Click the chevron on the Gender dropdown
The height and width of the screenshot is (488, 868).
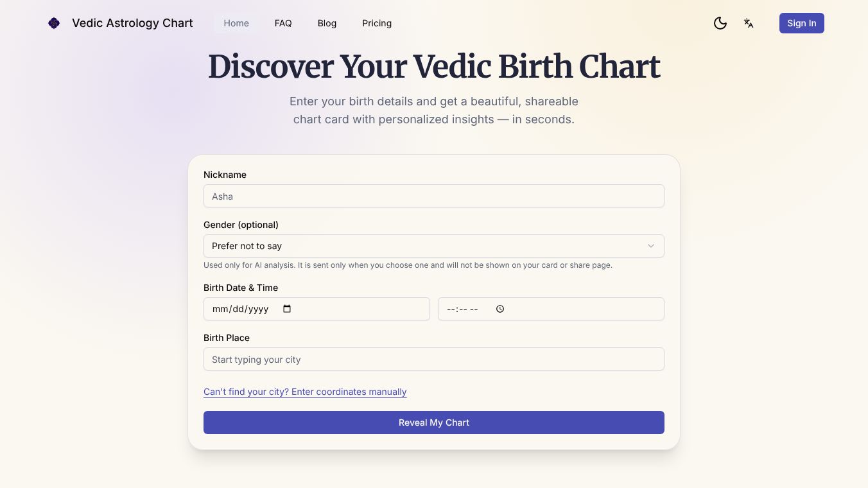(651, 246)
